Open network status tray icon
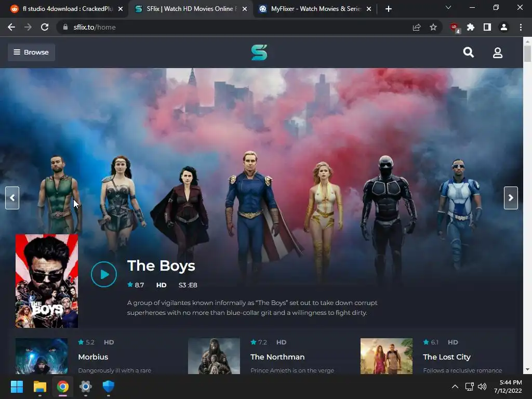The width and height of the screenshot is (532, 399). [x=470, y=387]
